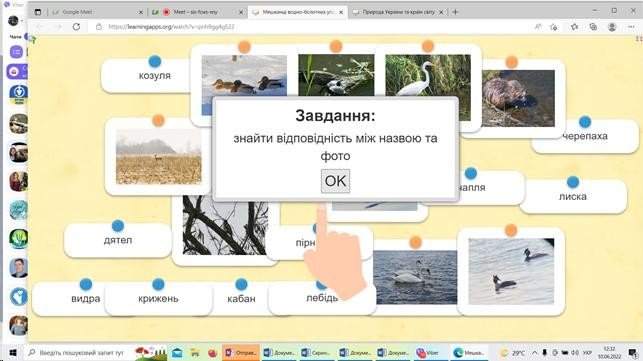Screen dimensions: 643x361
Task: Select the лиска name card
Action: coord(573,196)
